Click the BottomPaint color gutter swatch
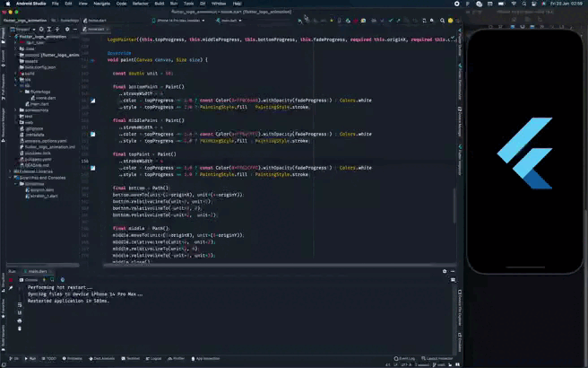This screenshot has width=588, height=368. pyautogui.click(x=92, y=101)
